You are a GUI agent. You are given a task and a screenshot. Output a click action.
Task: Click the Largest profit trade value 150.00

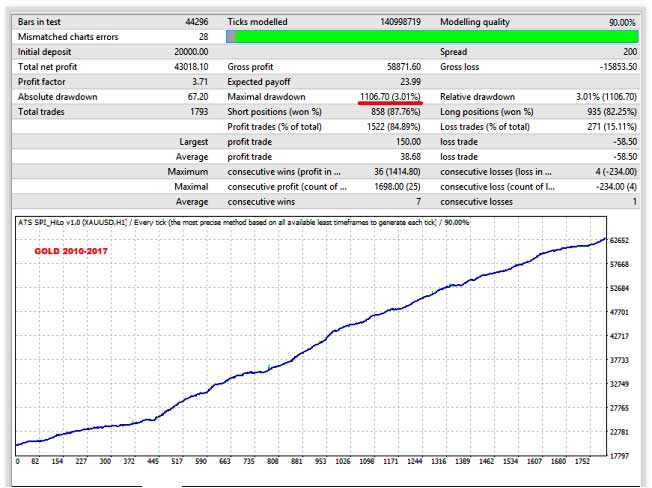click(x=405, y=141)
